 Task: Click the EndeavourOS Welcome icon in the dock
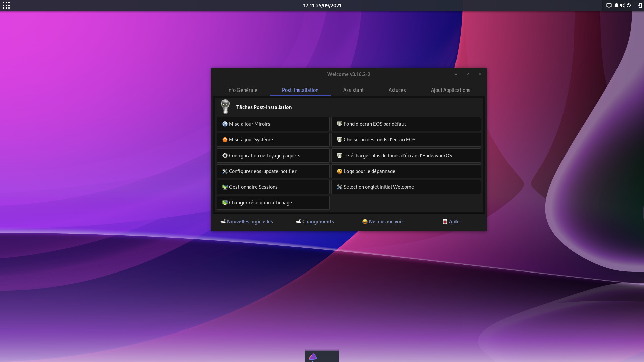tap(313, 356)
